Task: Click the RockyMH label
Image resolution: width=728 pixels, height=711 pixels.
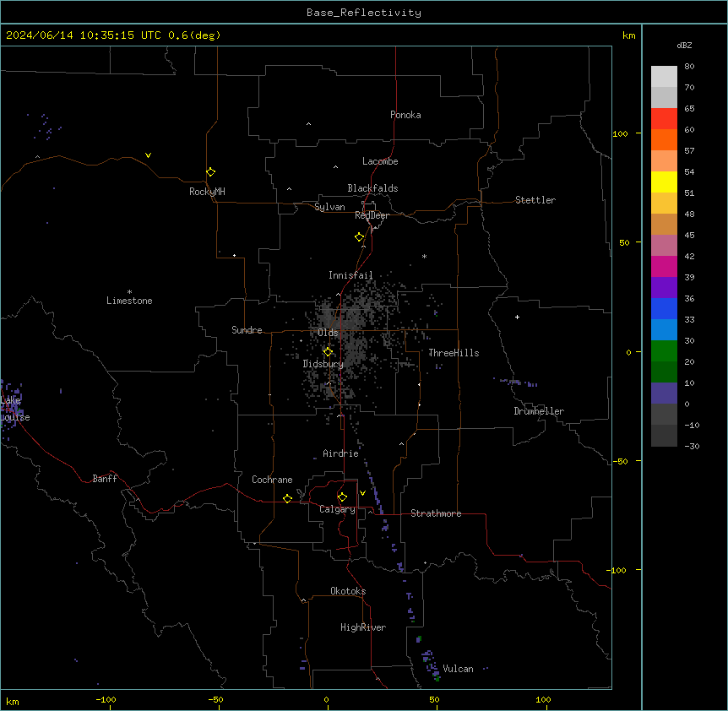Action: tap(207, 192)
